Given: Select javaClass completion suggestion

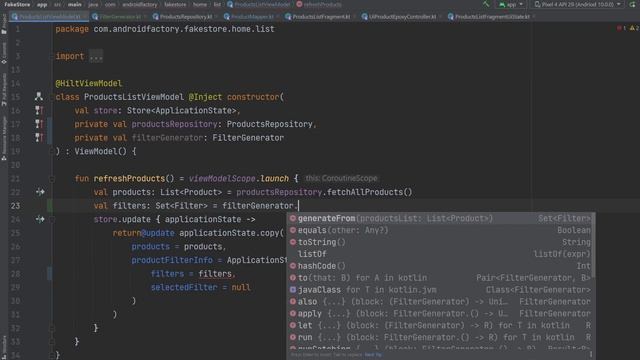Looking at the screenshot, I should click(440, 290).
